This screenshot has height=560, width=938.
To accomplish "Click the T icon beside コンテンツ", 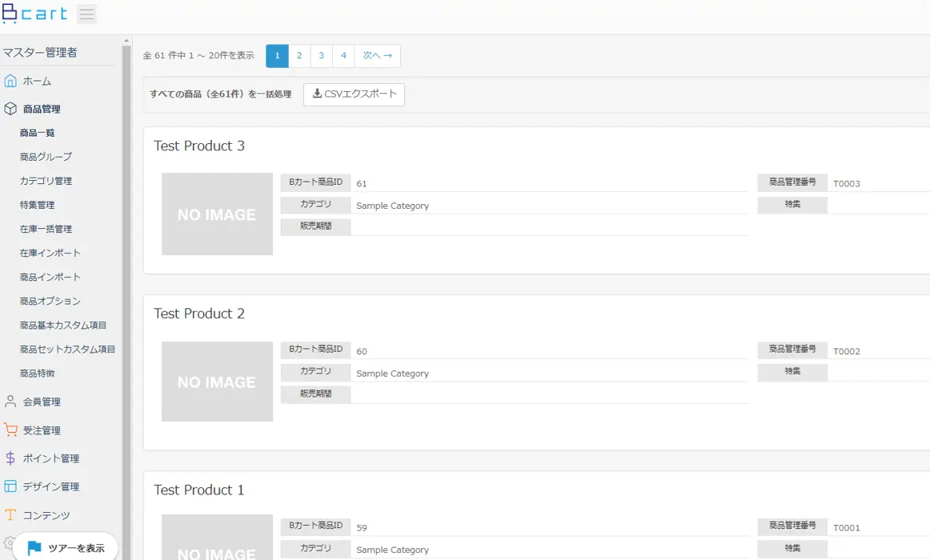I will 10,515.
